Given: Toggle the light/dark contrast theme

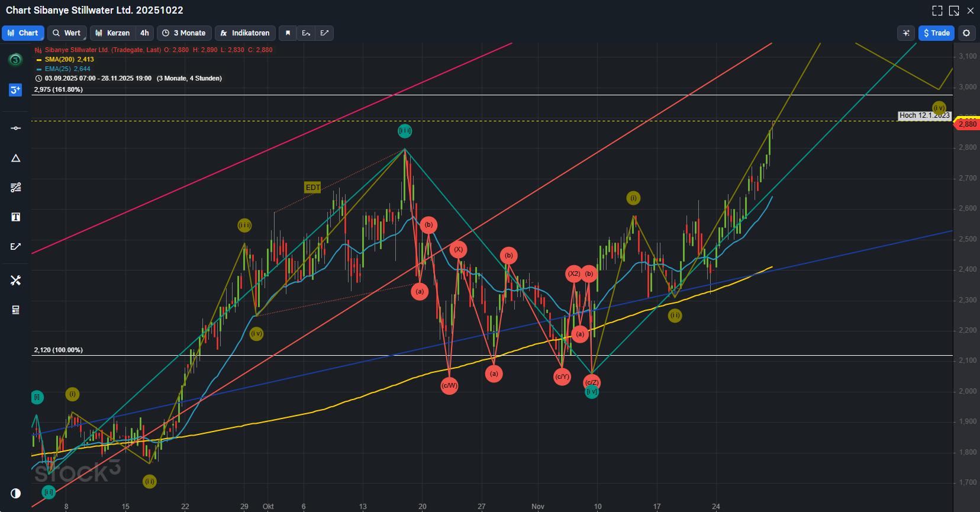Looking at the screenshot, I should point(16,493).
